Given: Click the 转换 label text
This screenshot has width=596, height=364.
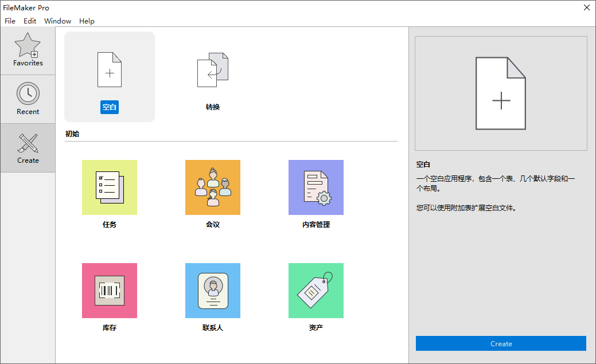Looking at the screenshot, I should (x=213, y=107).
